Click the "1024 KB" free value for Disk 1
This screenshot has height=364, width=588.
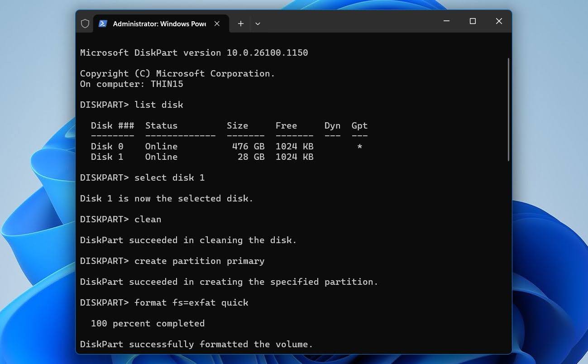(295, 157)
